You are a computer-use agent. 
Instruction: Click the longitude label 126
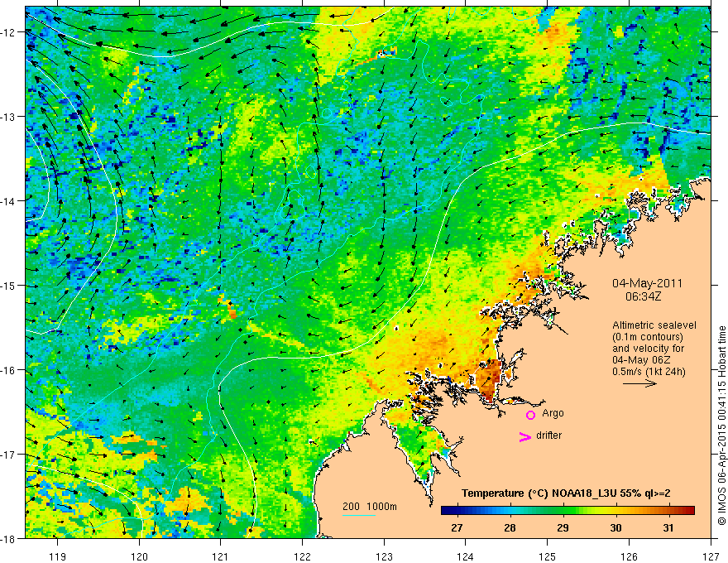629,556
